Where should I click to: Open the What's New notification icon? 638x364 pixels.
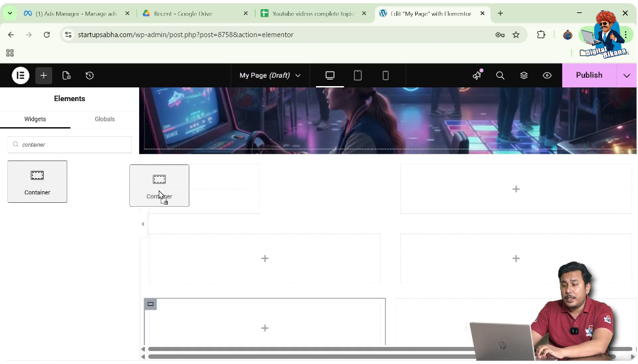477,76
